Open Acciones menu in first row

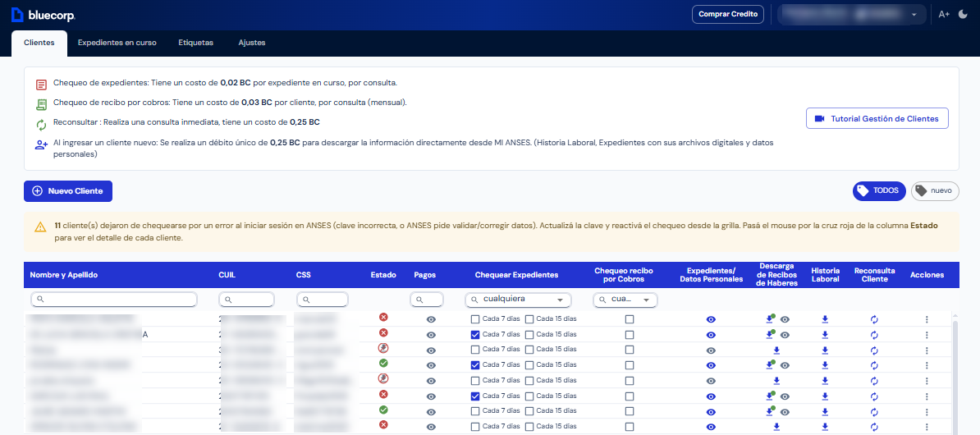927,319
